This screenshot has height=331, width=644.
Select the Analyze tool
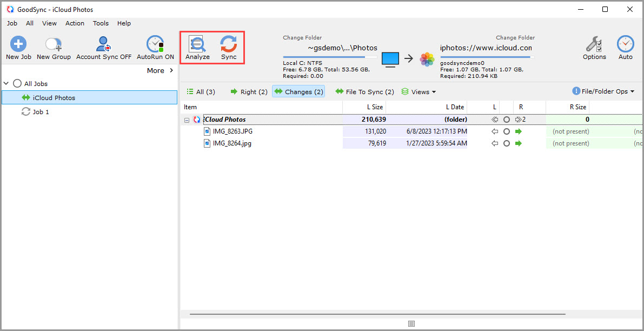197,47
